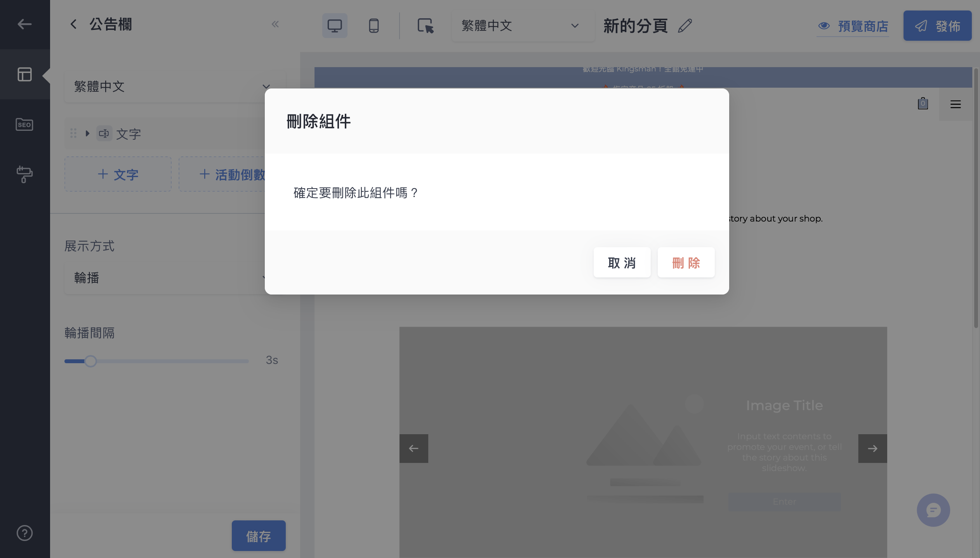This screenshot has width=980, height=558.
Task: Add a 文字 component
Action: pyautogui.click(x=118, y=174)
